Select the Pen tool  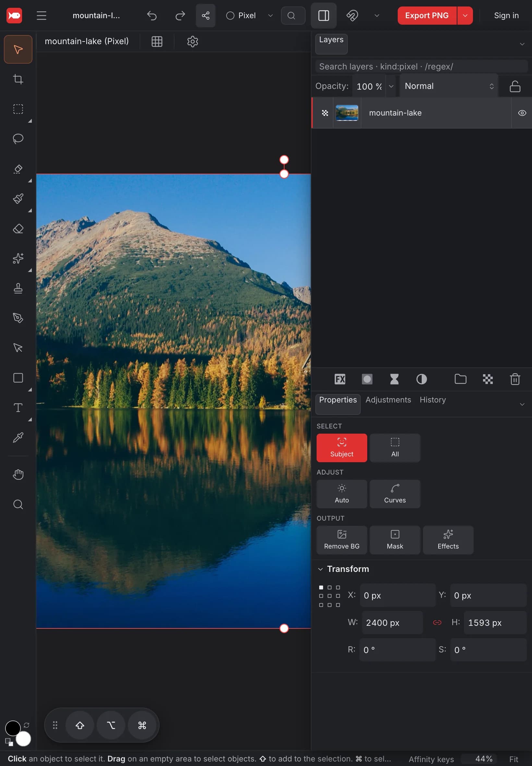pos(18,318)
